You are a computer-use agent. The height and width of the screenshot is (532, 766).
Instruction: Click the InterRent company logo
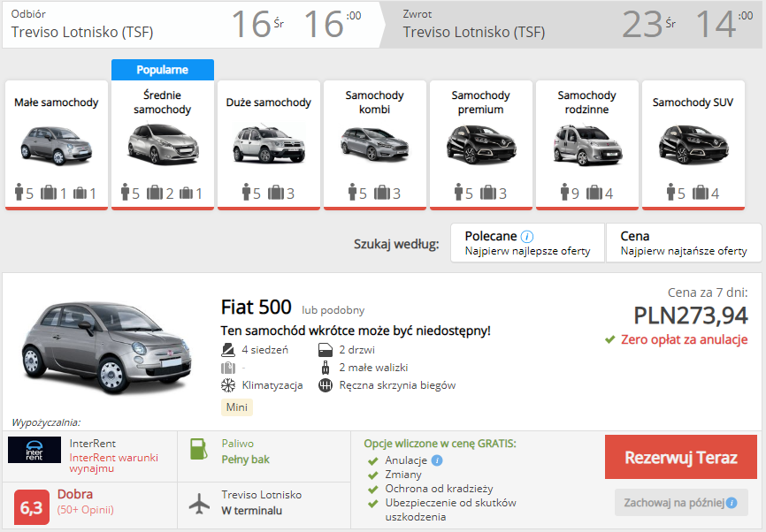[x=34, y=450]
